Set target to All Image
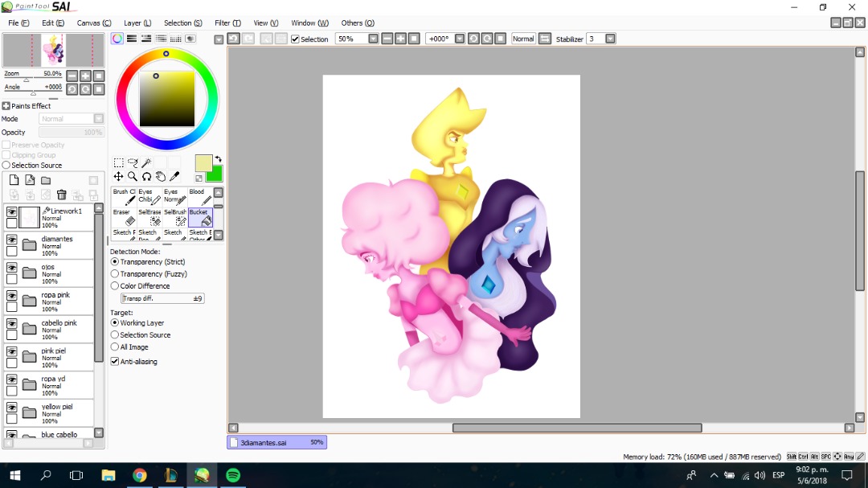 (x=115, y=347)
